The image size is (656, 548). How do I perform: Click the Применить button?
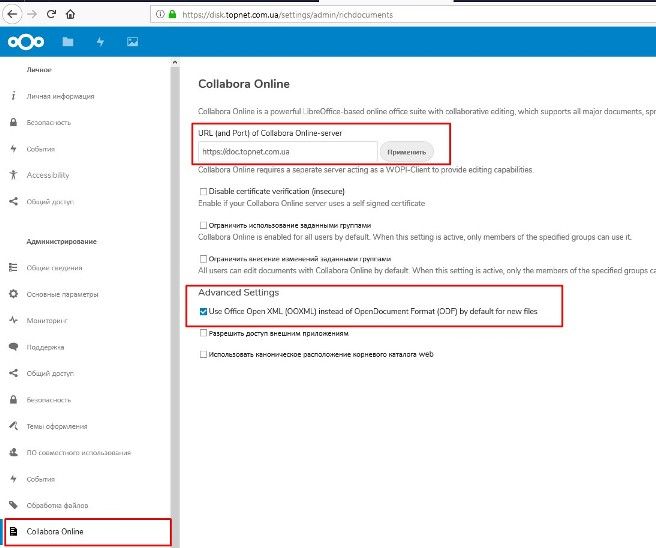click(x=406, y=152)
